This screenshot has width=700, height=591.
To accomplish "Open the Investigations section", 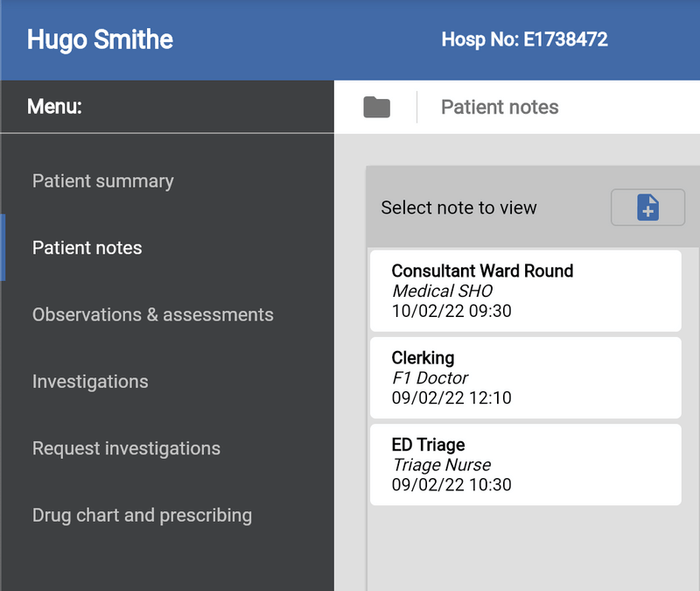I will click(90, 382).
